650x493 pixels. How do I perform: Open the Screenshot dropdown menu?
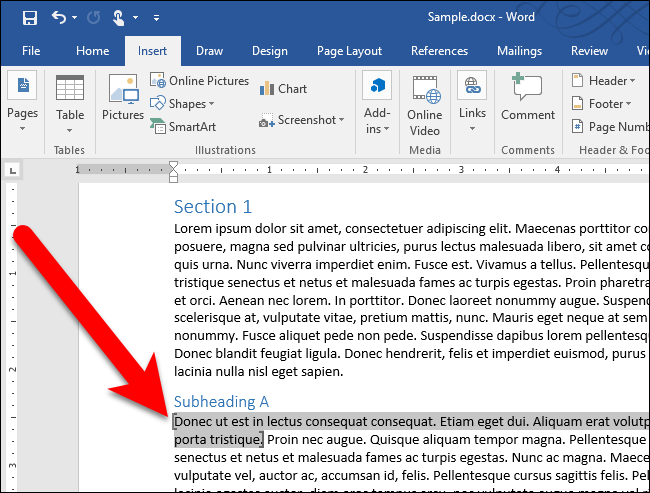[302, 120]
